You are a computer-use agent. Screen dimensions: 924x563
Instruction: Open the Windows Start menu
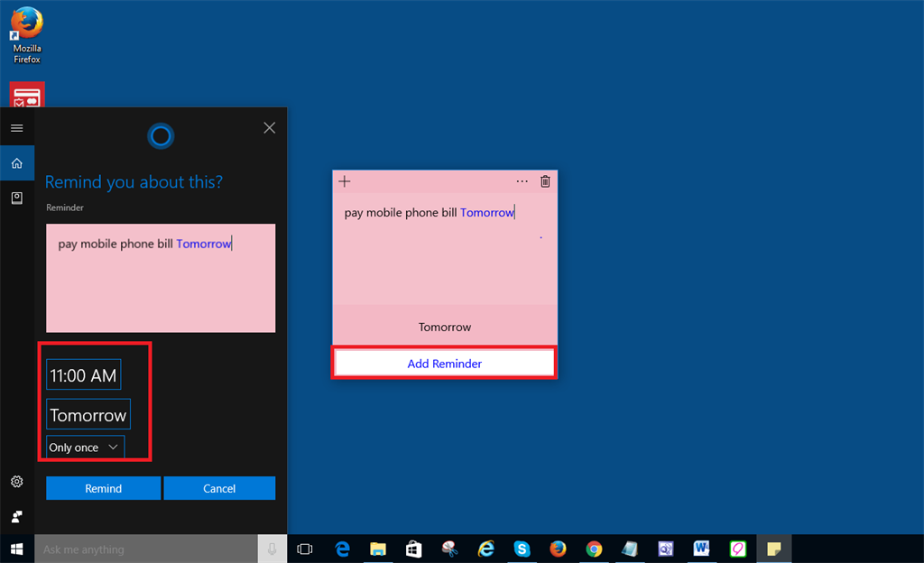17,549
